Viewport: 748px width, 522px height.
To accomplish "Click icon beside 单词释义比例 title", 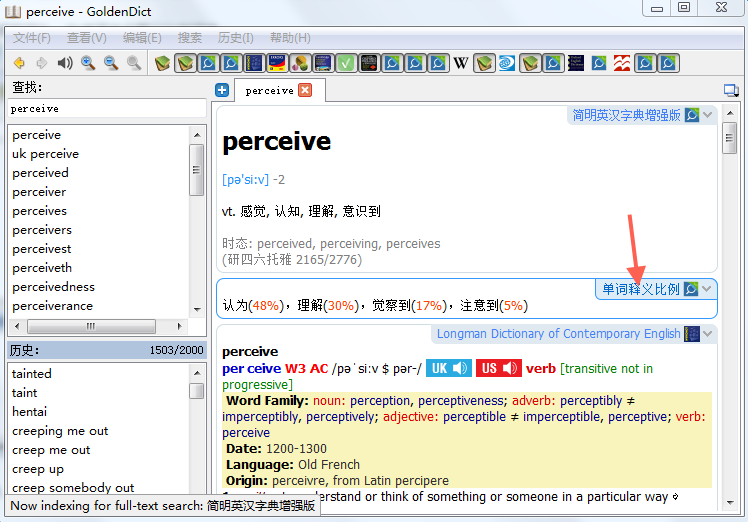I will click(691, 289).
